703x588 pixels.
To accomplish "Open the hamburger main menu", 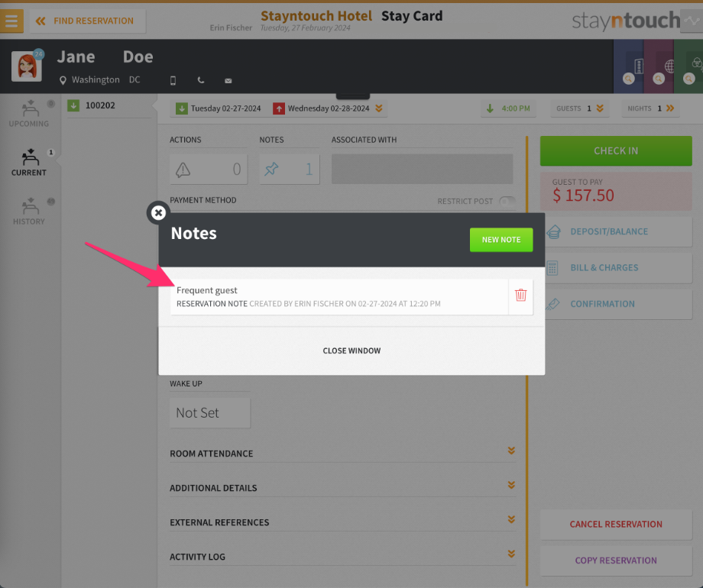I will 11,21.
